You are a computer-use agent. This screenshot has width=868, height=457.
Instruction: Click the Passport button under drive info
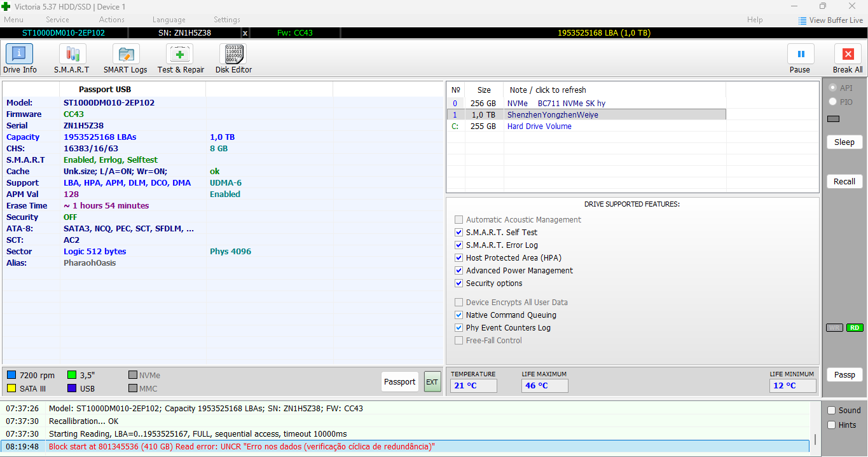(x=400, y=382)
